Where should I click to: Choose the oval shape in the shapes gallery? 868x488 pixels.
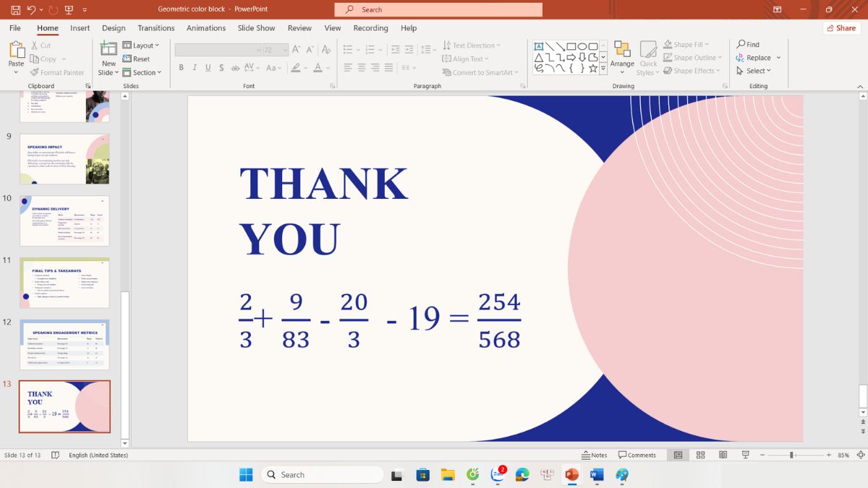[582, 46]
